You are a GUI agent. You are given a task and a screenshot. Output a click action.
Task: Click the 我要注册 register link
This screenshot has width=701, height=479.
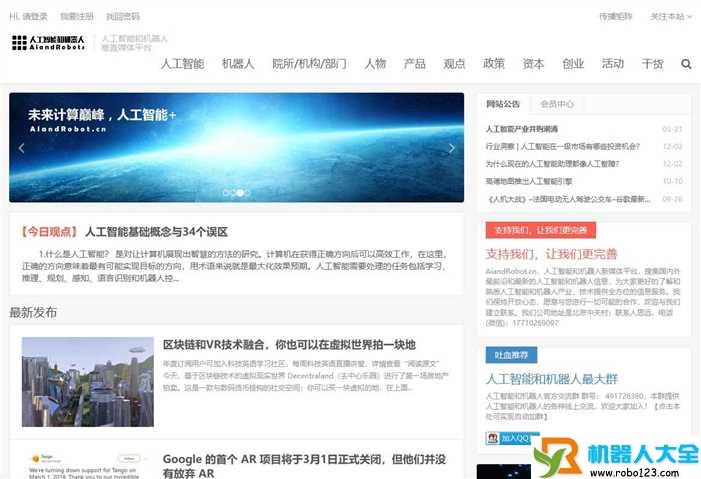pyautogui.click(x=77, y=17)
